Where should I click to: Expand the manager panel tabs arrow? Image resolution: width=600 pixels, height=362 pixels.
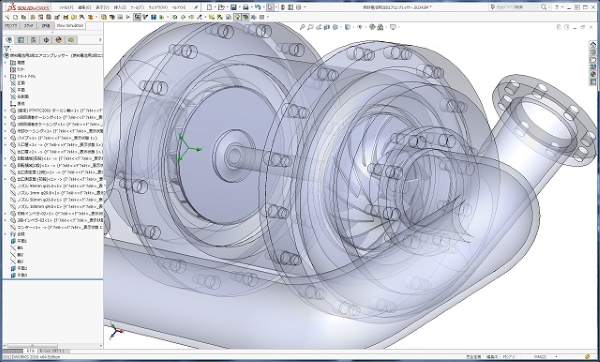(x=100, y=40)
